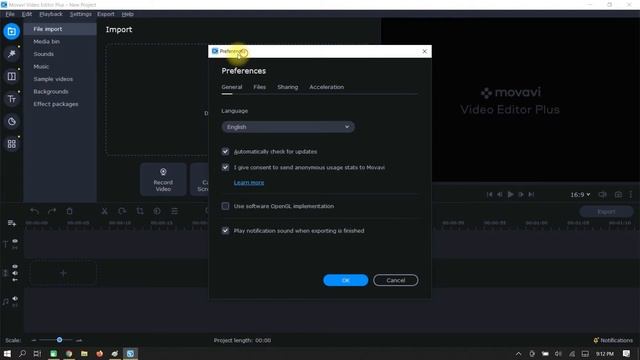Screen dimensions: 640x360
Task: Click the Export button above timeline
Action: 606,211
